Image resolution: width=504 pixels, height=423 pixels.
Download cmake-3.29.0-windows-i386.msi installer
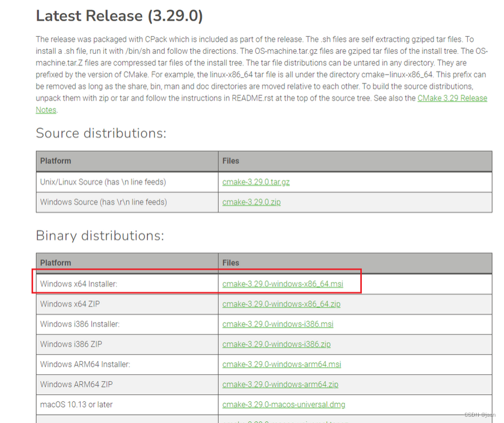pyautogui.click(x=278, y=324)
